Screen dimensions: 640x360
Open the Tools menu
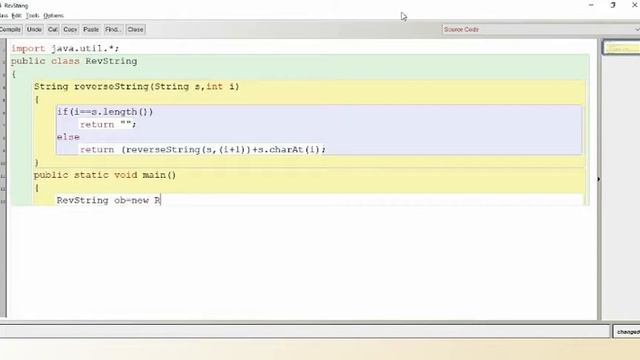(32, 16)
